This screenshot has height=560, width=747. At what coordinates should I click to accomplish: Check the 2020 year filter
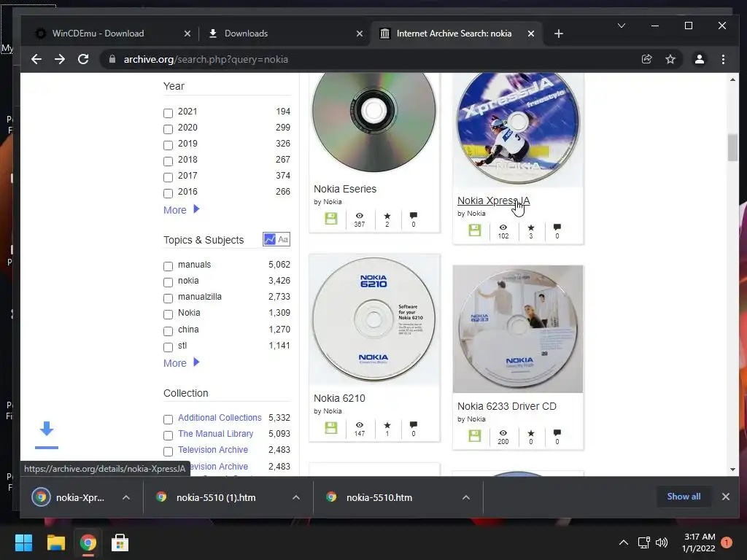168,129
